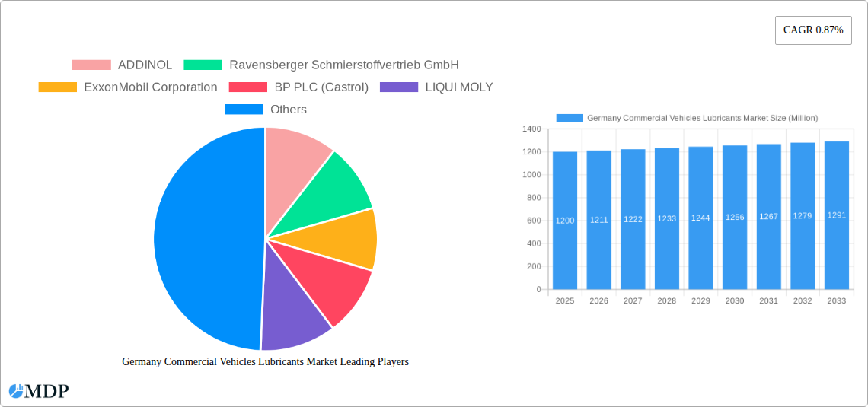Screen dimensions: 868x407
Task: Select the 2033 bar labeled 1291
Action: pyautogui.click(x=837, y=215)
